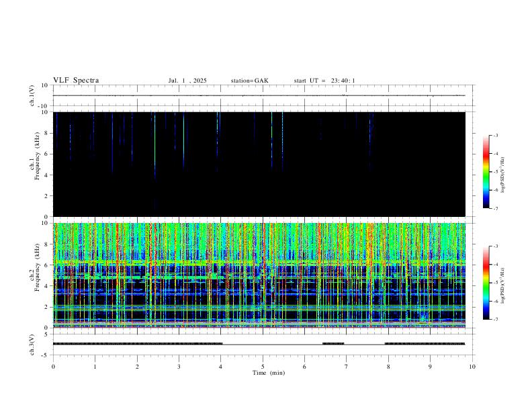Click time axis tick label "0"
The image size is (532, 411).
tap(53, 367)
